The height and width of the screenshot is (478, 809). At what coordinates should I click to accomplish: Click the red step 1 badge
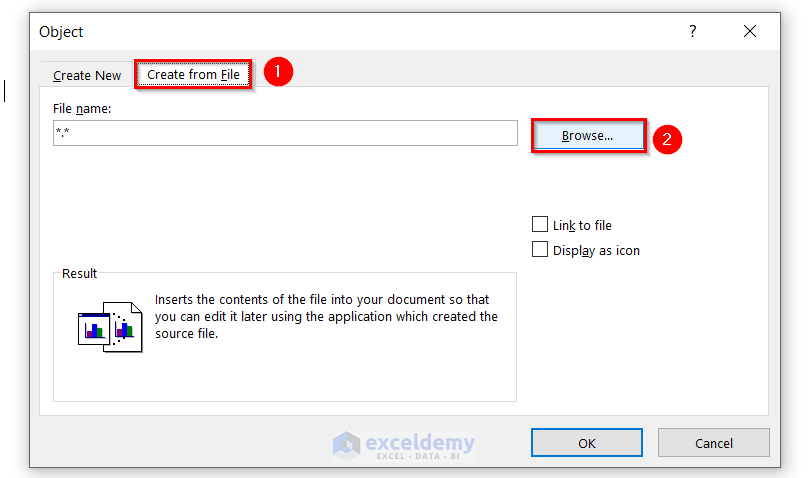pyautogui.click(x=278, y=72)
